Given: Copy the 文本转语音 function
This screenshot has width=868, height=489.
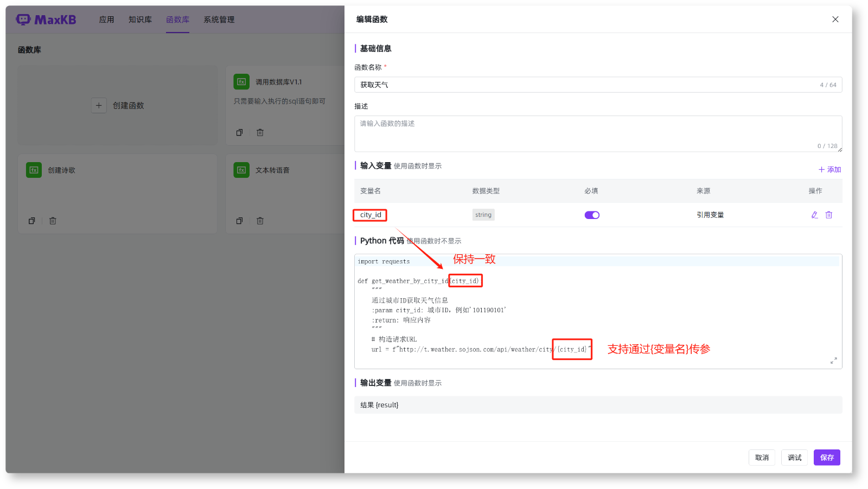Looking at the screenshot, I should (239, 220).
